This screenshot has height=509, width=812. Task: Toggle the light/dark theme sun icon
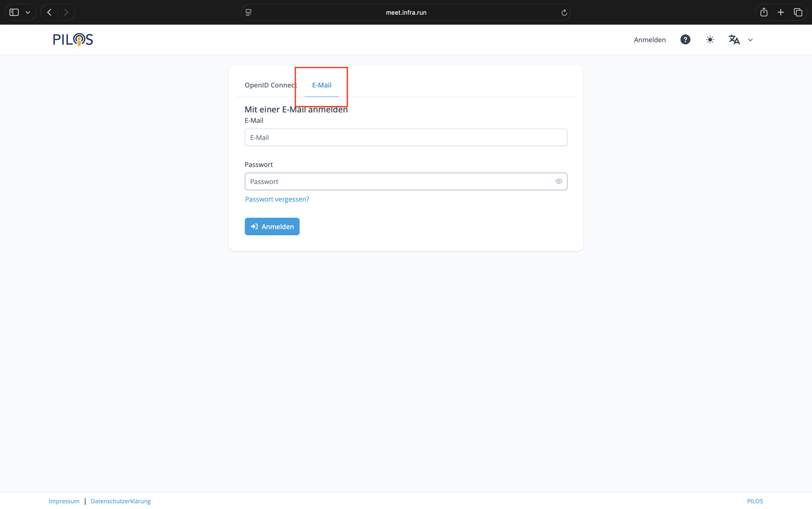click(710, 40)
